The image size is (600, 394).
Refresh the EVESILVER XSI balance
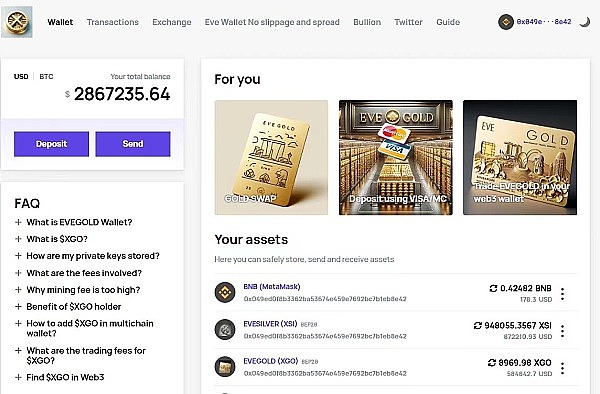pos(478,326)
